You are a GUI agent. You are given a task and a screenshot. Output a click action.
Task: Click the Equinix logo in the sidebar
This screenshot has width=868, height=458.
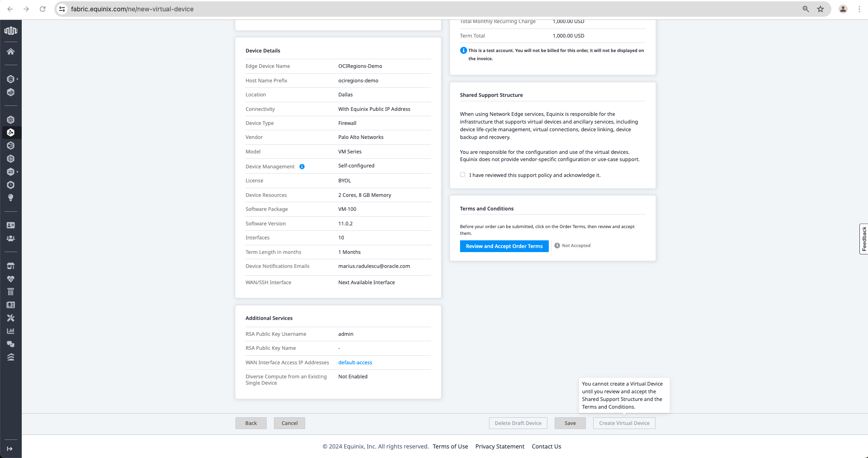(11, 31)
